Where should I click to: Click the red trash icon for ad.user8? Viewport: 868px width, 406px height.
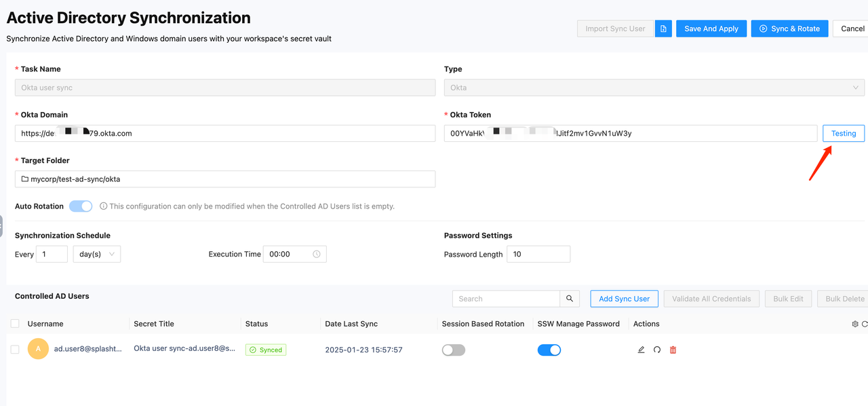point(673,350)
